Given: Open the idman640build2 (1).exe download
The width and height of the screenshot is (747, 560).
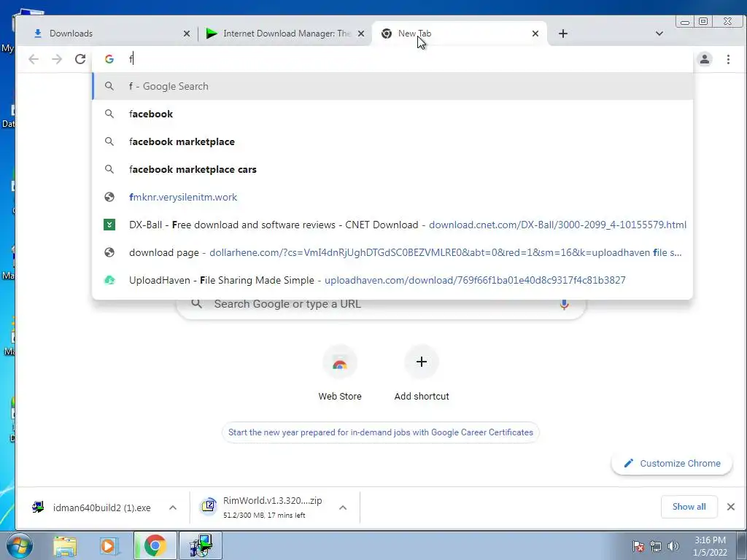Looking at the screenshot, I should pyautogui.click(x=93, y=507).
